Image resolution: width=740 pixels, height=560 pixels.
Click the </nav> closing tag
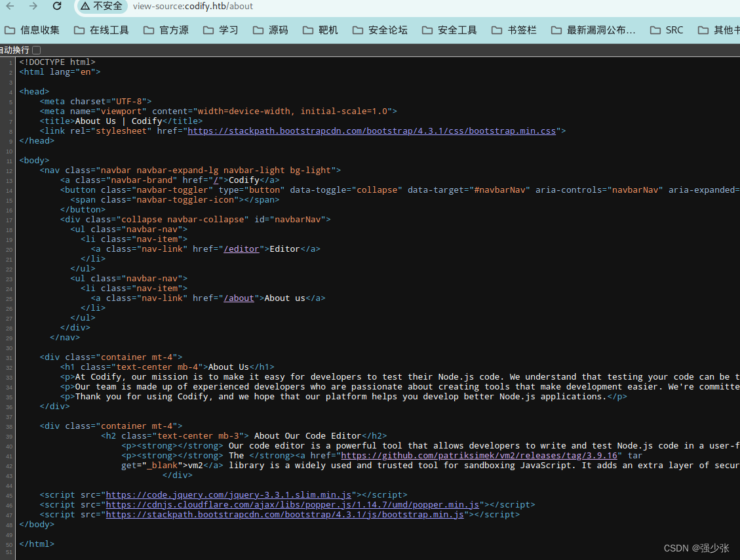pos(65,338)
